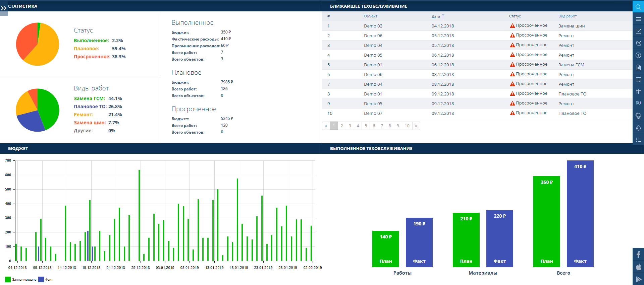Image resolution: width=644 pixels, height=285 pixels.
Task: Click date 04.12.2018 in table
Action: click(x=443, y=26)
